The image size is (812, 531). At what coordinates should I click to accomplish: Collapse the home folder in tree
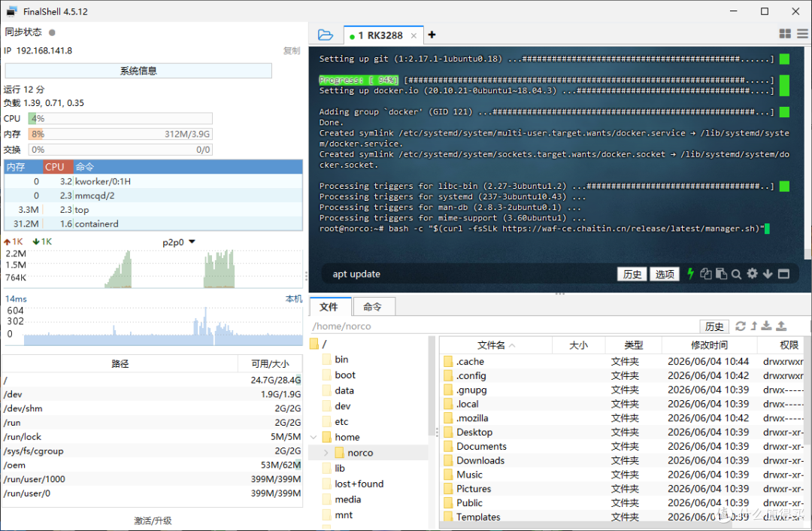[x=314, y=437]
